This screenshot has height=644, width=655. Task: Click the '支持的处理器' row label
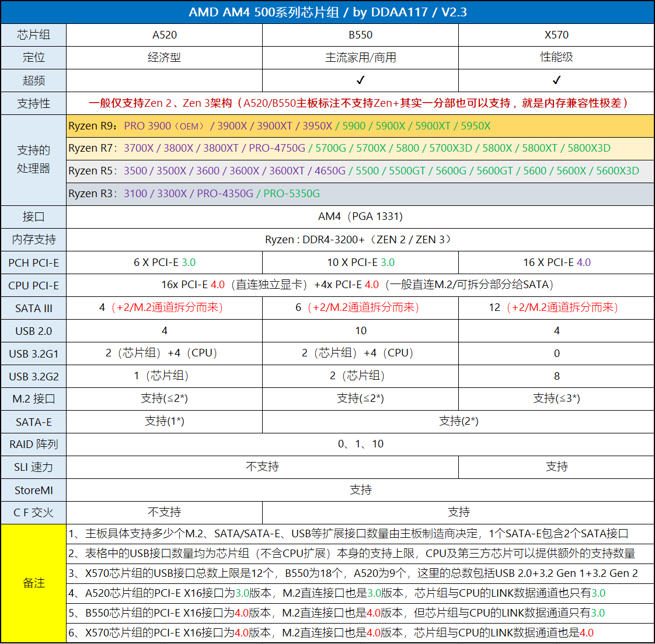click(x=33, y=160)
